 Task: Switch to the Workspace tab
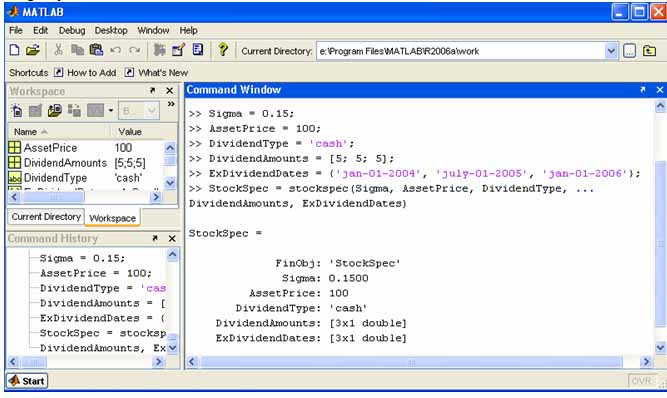[112, 218]
